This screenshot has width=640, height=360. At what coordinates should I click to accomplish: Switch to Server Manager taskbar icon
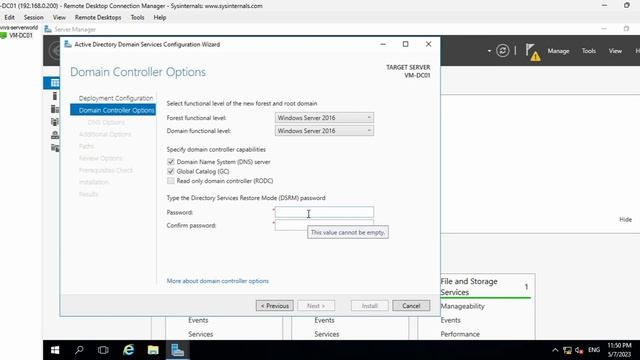178,350
